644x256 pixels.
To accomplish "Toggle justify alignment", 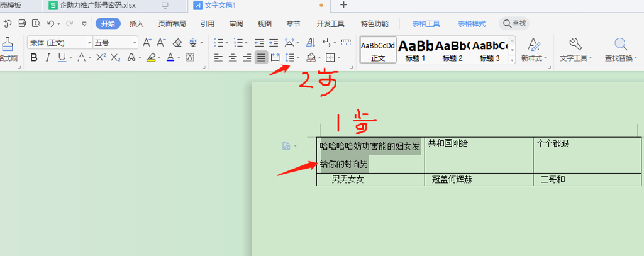I will click(261, 57).
